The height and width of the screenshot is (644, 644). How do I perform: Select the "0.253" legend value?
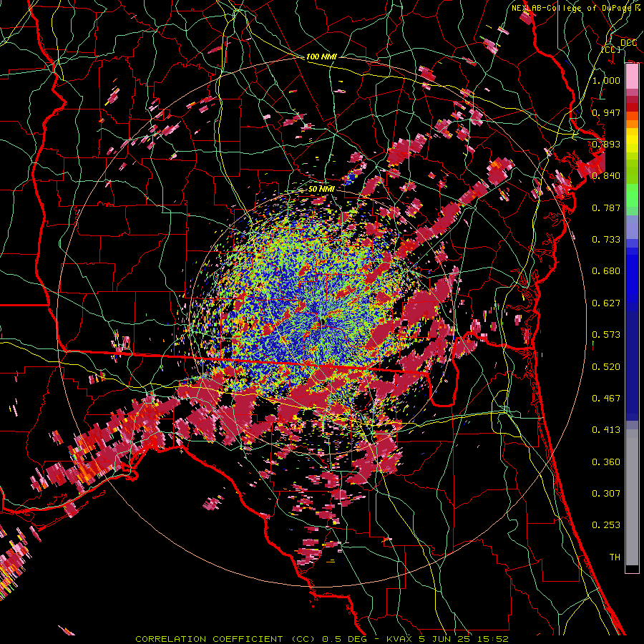[606, 525]
